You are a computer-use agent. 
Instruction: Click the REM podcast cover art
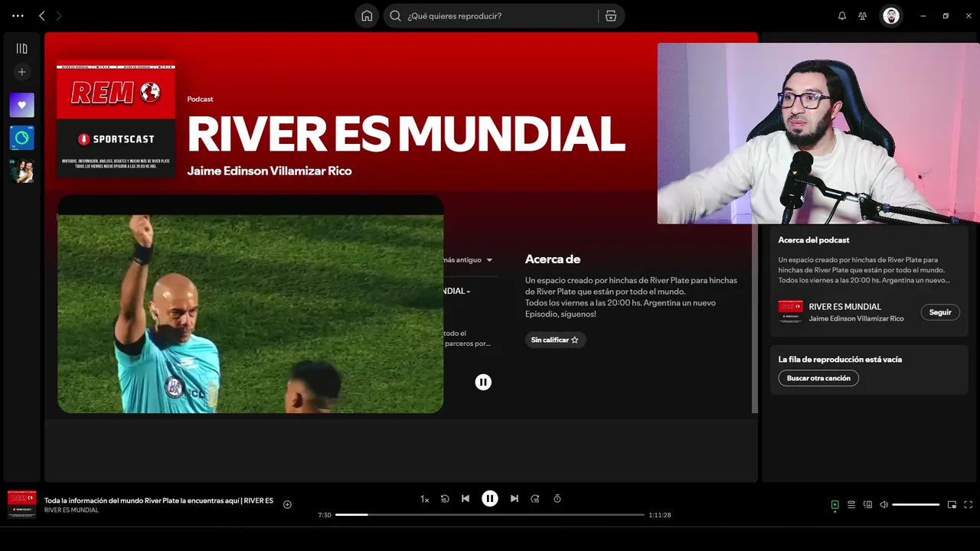pos(116,119)
